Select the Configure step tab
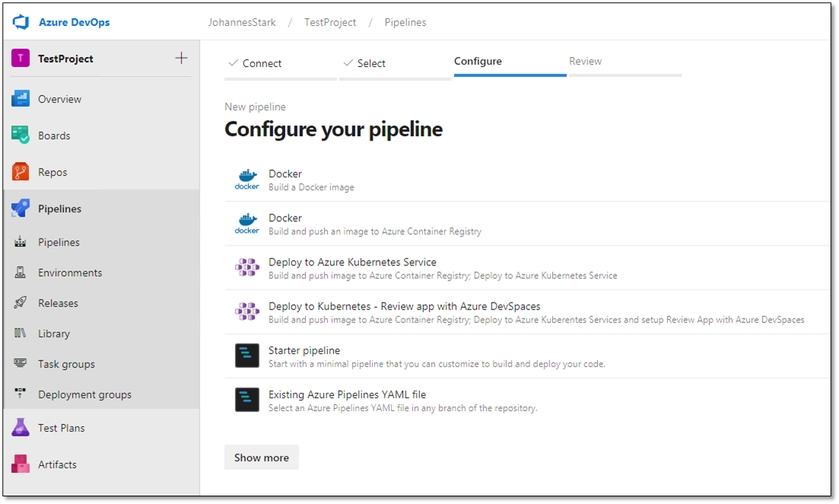The height and width of the screenshot is (504, 839). click(510, 62)
